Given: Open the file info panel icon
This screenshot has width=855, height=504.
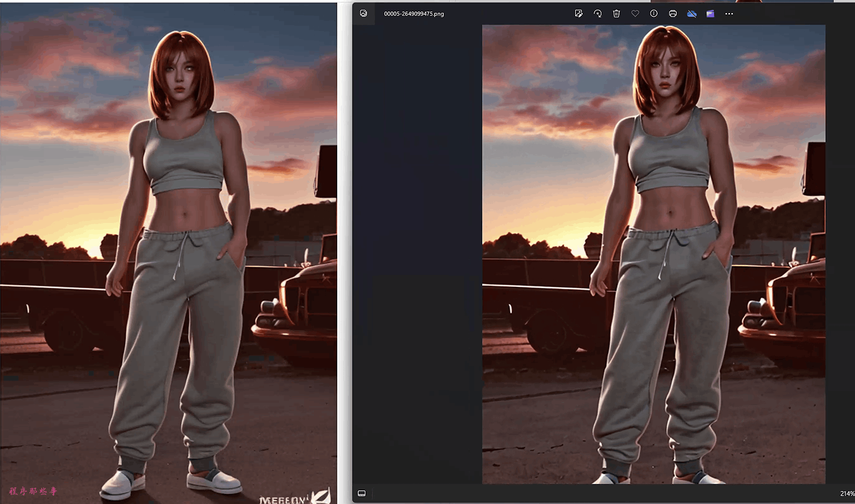Looking at the screenshot, I should (654, 14).
